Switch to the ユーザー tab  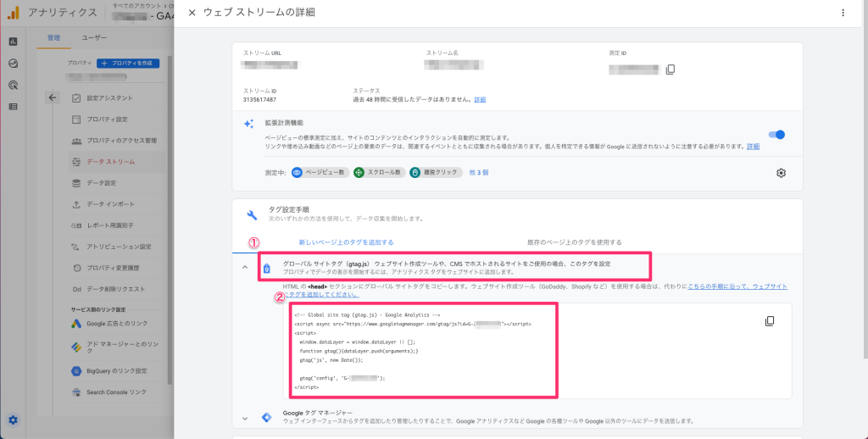pyautogui.click(x=94, y=38)
